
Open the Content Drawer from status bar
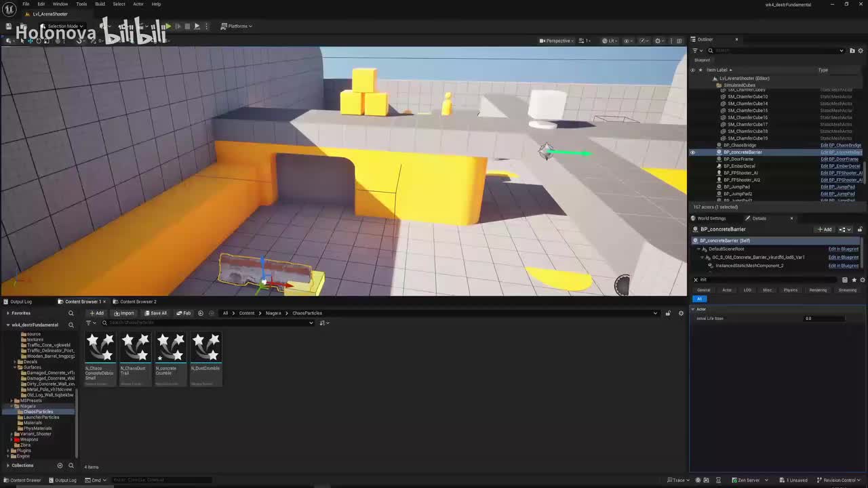[24, 480]
